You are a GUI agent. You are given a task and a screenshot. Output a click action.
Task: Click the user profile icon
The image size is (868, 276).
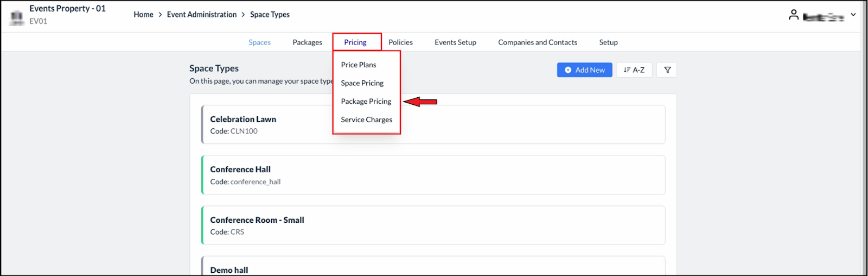tap(794, 15)
